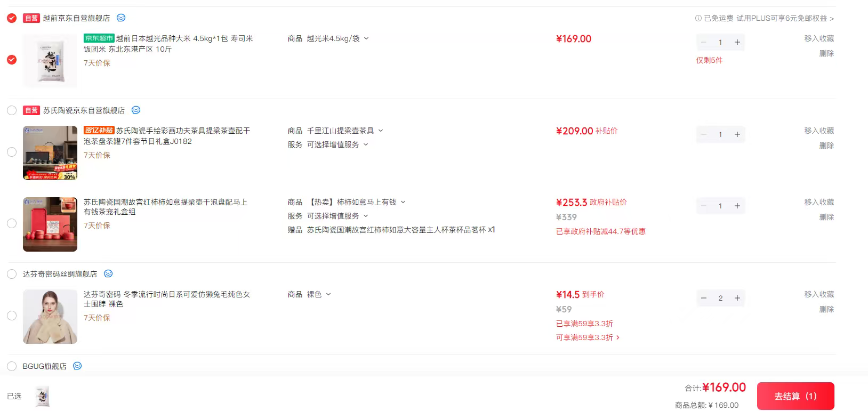The height and width of the screenshot is (411, 868).
Task: Select all items from 苏氏陶瓷京东自营旗舰店
Action: (12, 110)
